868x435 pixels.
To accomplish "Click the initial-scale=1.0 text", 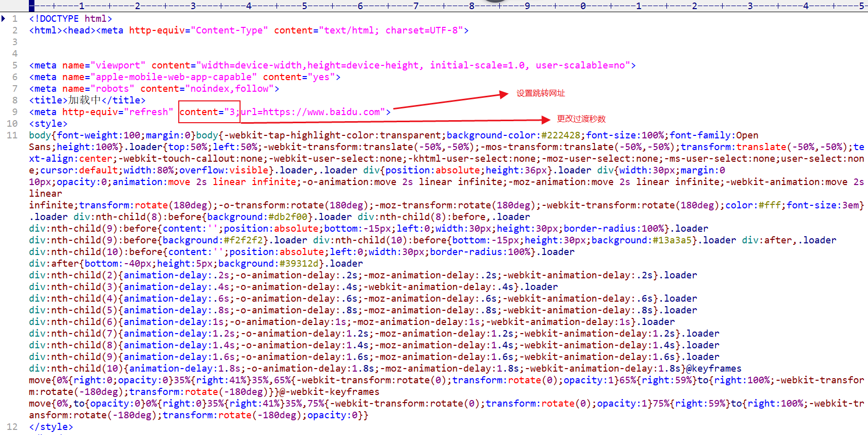I will [478, 65].
